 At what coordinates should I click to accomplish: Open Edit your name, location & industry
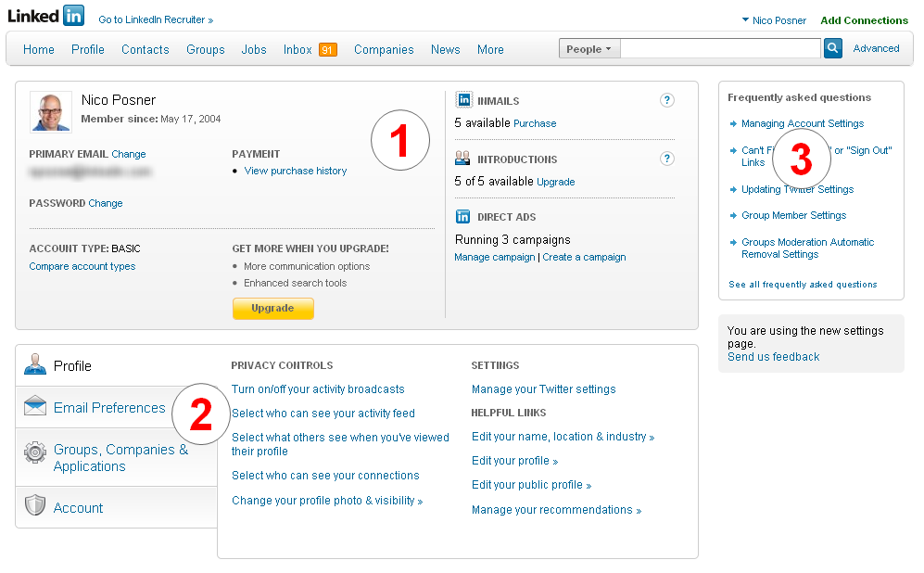(x=563, y=436)
